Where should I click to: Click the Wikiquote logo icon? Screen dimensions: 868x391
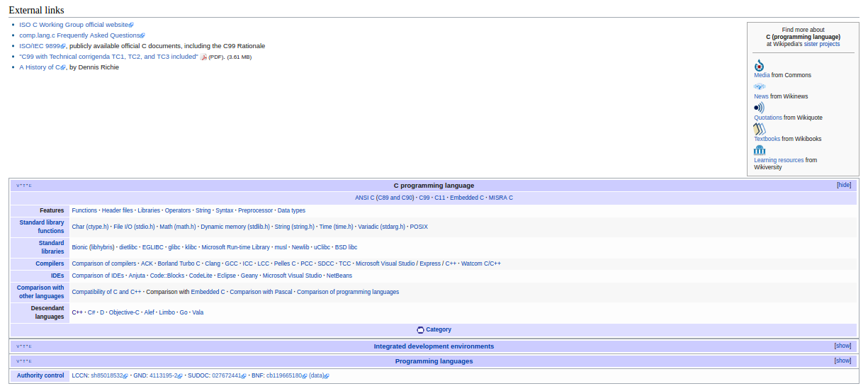point(759,108)
